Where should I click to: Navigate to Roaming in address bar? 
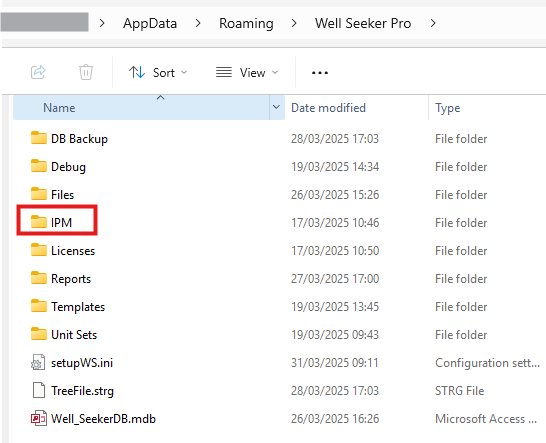pos(246,23)
